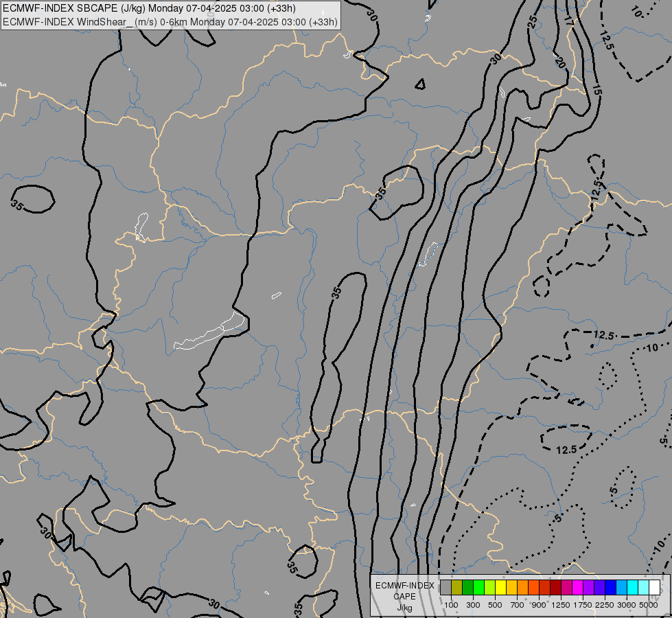Click the amber swatch next to yellow
672x618 pixels.
click(511, 587)
